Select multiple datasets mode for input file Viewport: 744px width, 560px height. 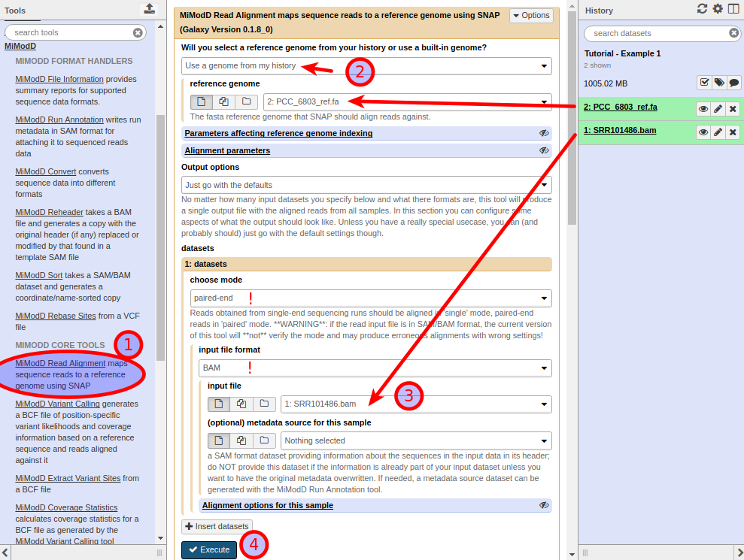(x=241, y=404)
